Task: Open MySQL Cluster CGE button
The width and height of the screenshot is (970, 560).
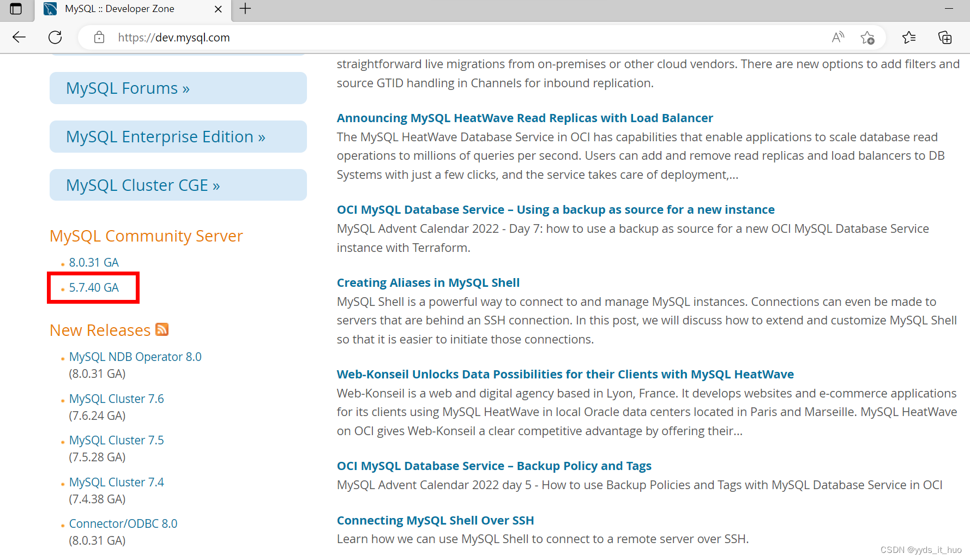Action: tap(178, 185)
